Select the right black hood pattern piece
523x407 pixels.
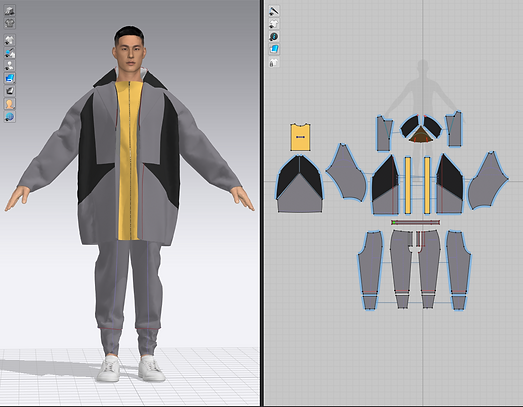click(x=433, y=126)
